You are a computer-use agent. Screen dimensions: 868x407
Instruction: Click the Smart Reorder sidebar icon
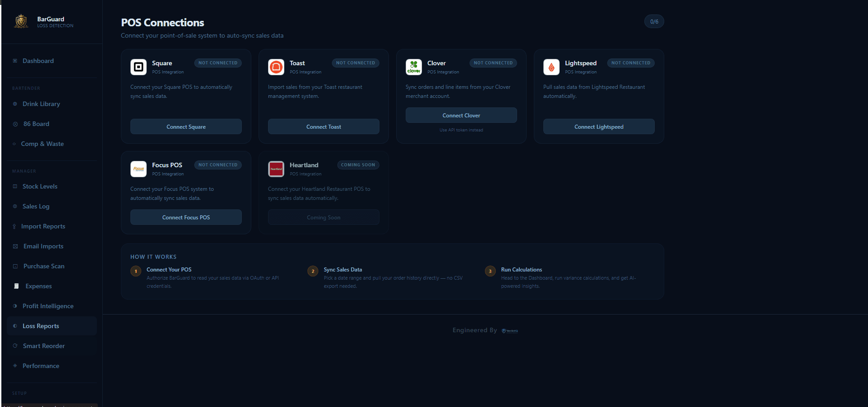[x=15, y=346]
